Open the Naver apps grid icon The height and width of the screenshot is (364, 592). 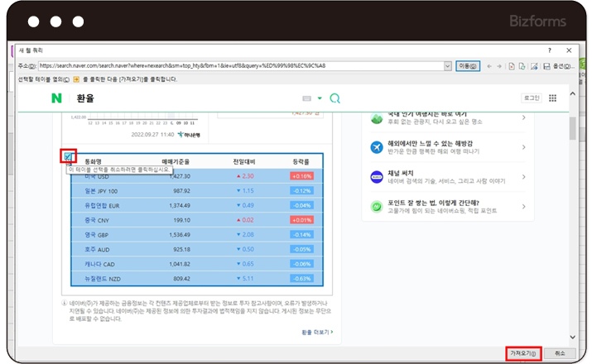tap(552, 98)
